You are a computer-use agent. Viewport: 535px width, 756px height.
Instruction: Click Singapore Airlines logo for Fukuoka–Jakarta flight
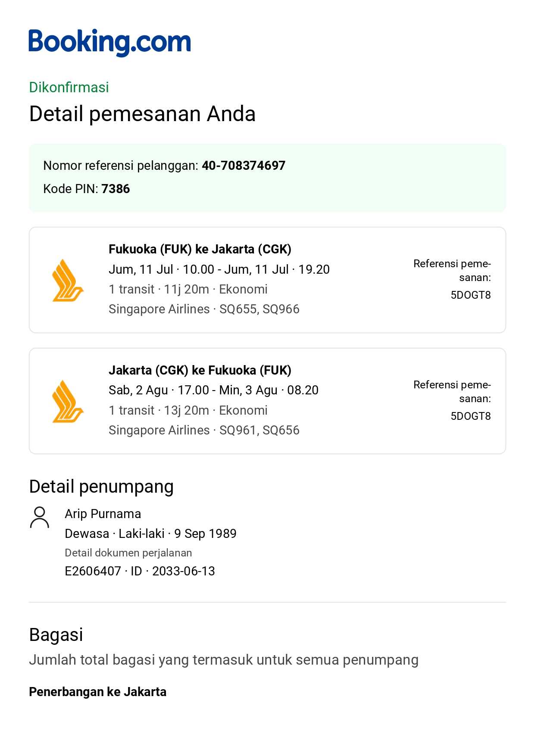(68, 280)
